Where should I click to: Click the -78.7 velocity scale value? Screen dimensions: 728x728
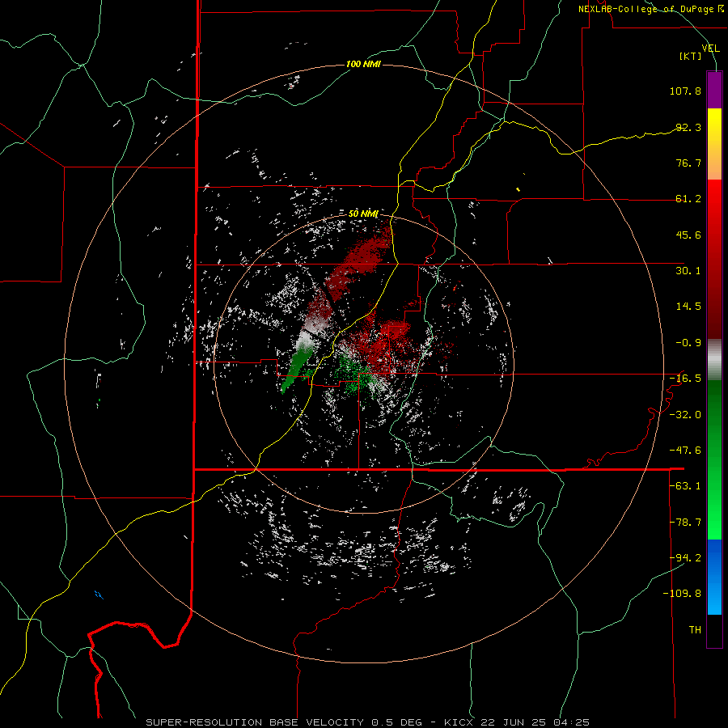point(685,523)
